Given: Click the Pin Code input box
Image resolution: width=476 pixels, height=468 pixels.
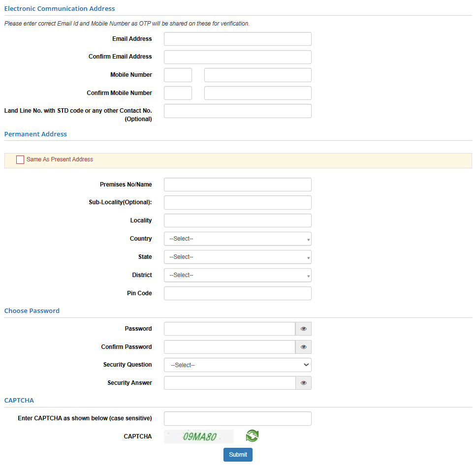Looking at the screenshot, I should coord(237,293).
